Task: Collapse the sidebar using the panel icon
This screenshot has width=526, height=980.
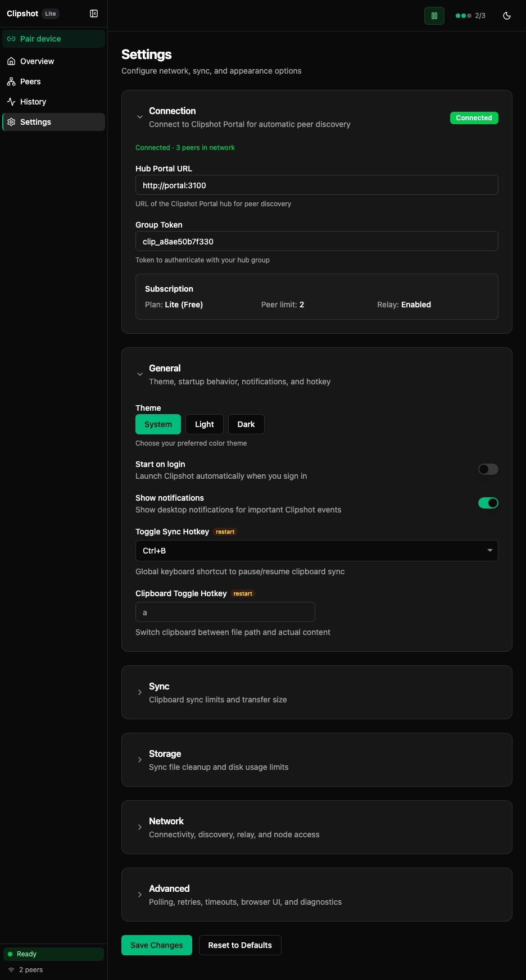Action: [x=93, y=13]
